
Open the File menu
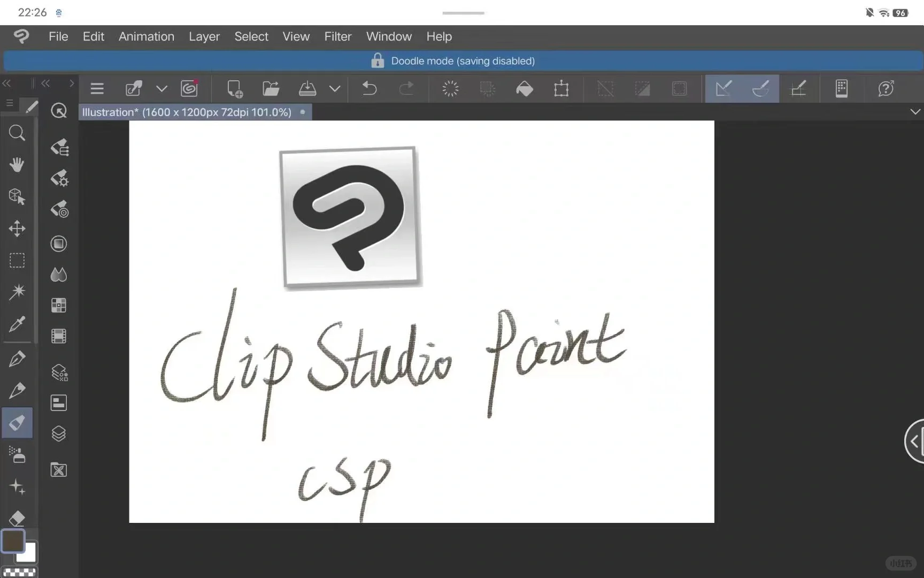point(58,36)
